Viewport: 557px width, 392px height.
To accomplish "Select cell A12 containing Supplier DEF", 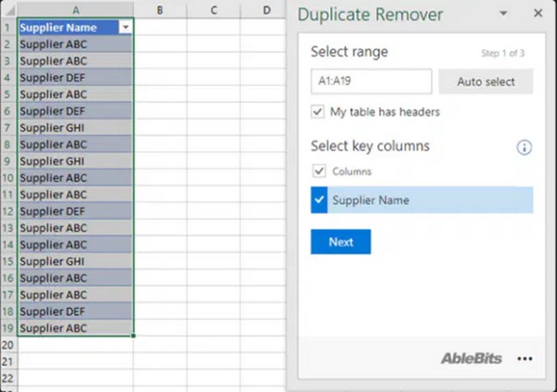I will tap(75, 211).
